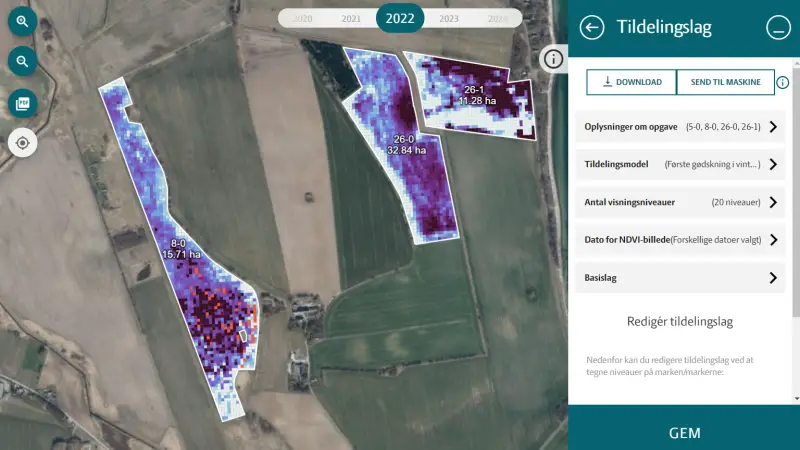The image size is (800, 450).
Task: Click the Download button
Action: click(x=632, y=82)
